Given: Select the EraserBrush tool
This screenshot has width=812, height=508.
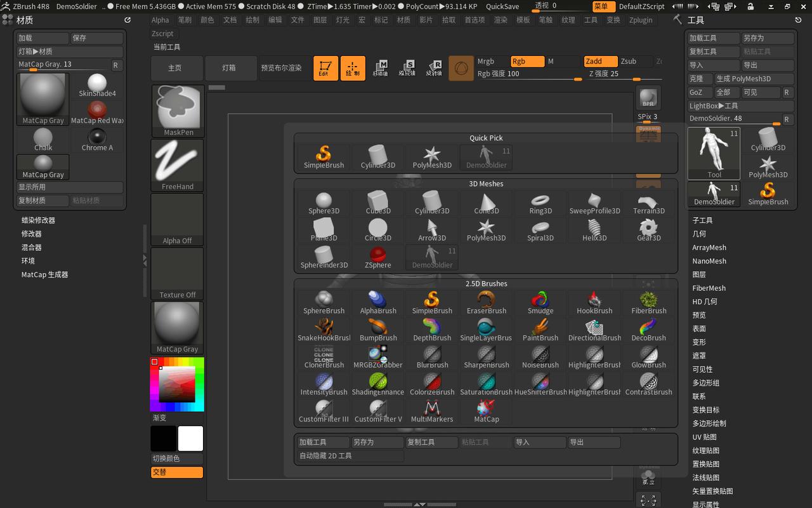Looking at the screenshot, I should [x=487, y=304].
